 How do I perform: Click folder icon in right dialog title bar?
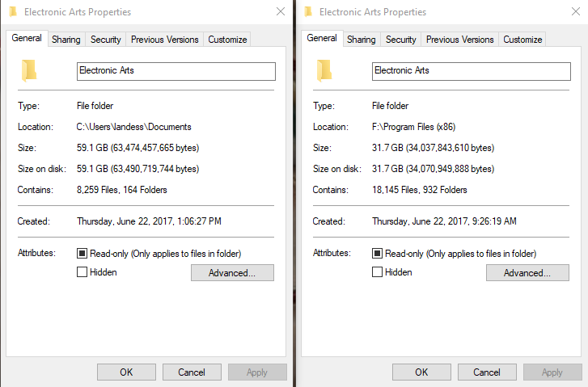[x=308, y=11]
